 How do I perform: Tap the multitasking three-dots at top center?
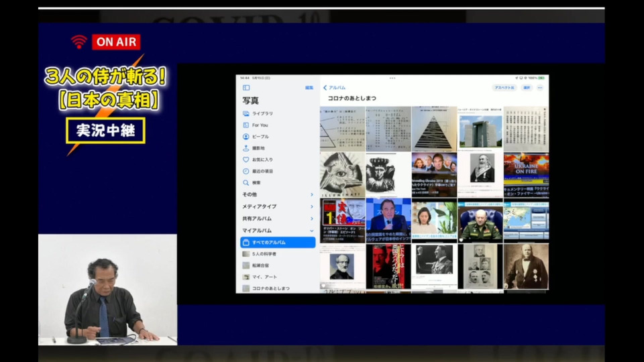392,78
